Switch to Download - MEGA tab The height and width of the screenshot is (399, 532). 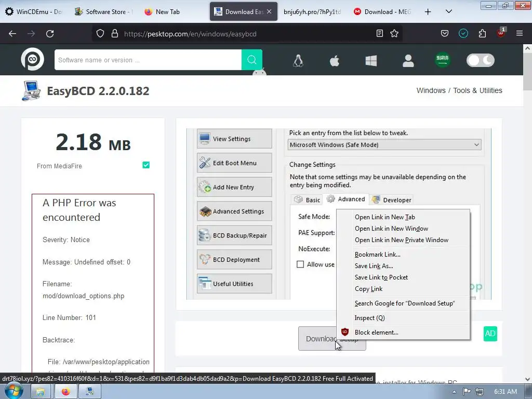383,11
